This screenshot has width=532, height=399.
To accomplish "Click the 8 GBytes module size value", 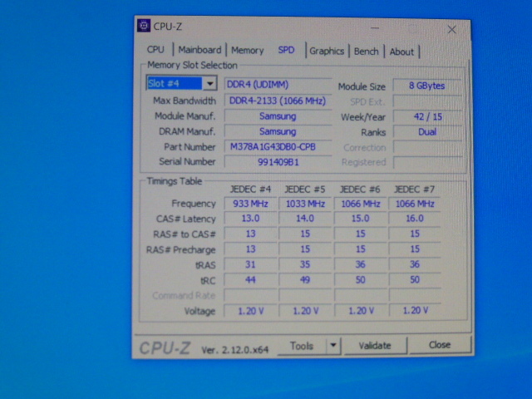I will tap(426, 86).
